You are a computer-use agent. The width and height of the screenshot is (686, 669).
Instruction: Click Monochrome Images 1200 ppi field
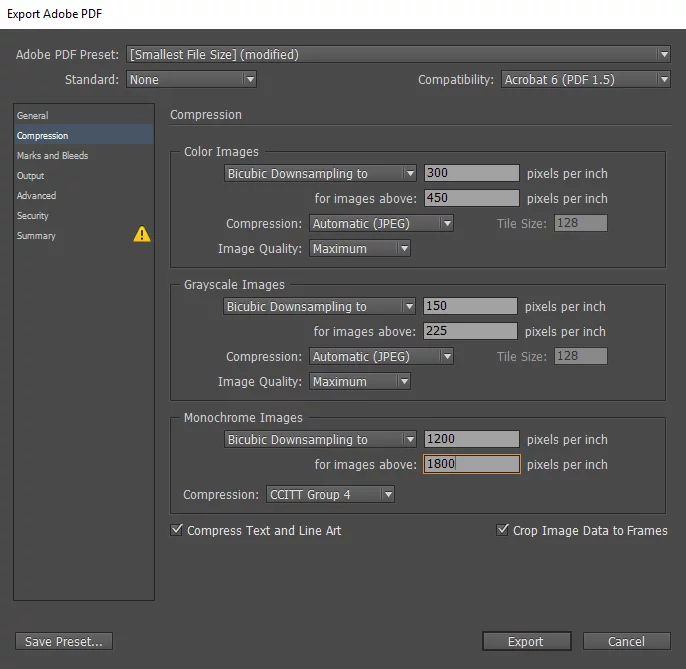click(x=472, y=439)
